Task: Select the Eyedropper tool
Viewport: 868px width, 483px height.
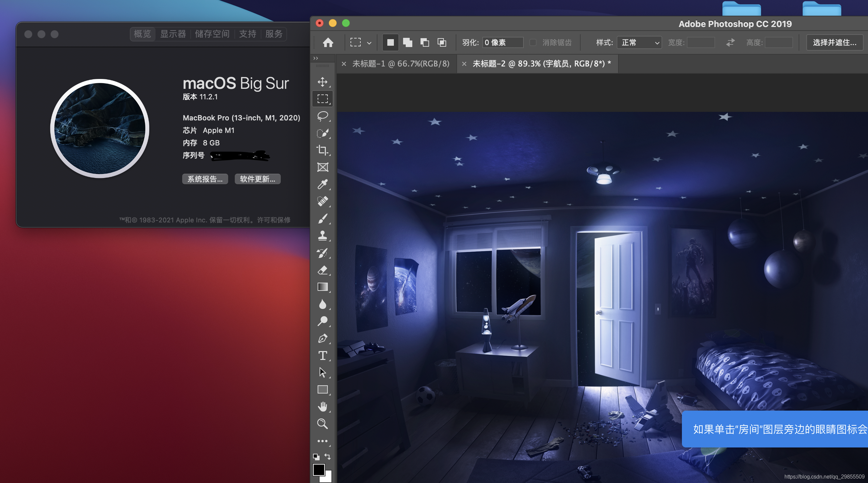Action: coord(323,184)
